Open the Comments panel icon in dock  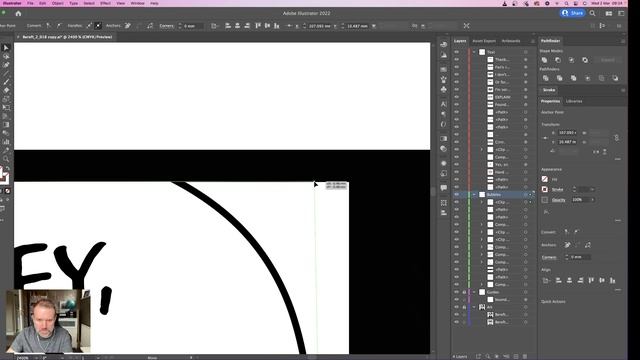(444, 188)
